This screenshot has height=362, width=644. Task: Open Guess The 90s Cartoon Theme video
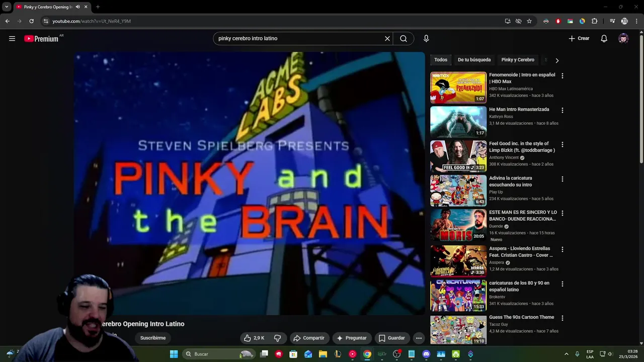point(521,317)
